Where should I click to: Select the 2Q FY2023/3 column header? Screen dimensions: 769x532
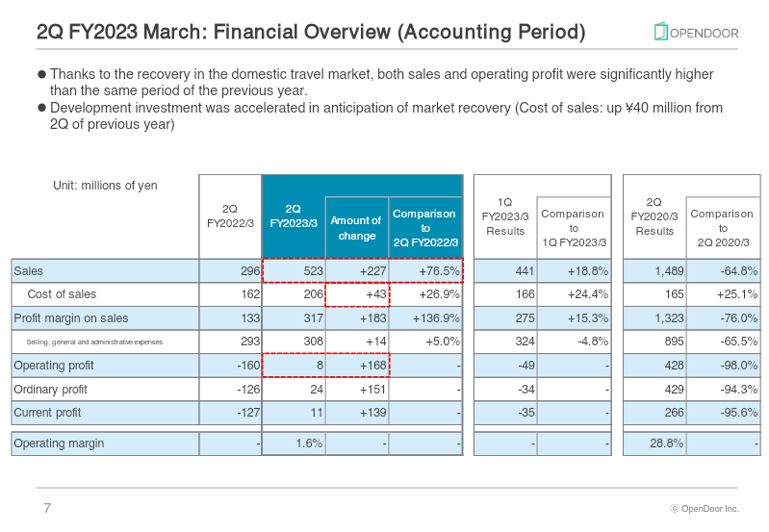pos(294,216)
